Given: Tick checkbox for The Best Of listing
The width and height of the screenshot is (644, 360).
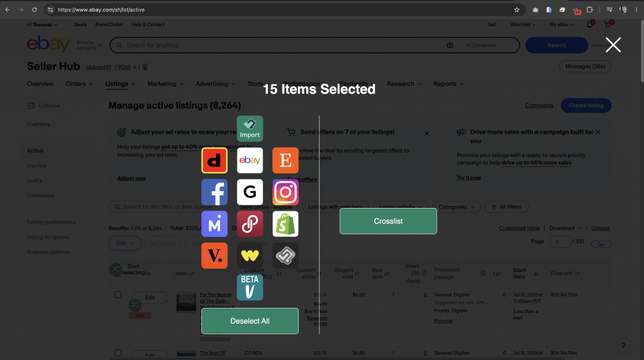Looking at the screenshot, I should pos(118,352).
